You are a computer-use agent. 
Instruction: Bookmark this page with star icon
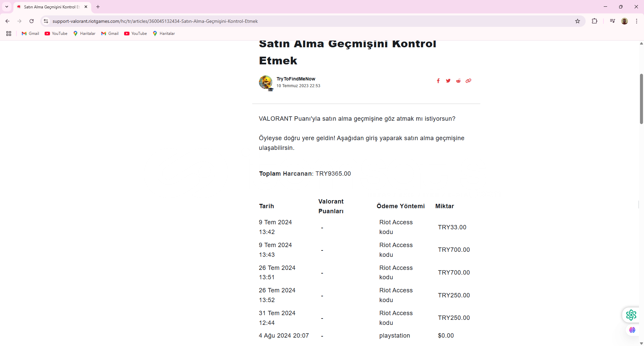[x=578, y=21]
